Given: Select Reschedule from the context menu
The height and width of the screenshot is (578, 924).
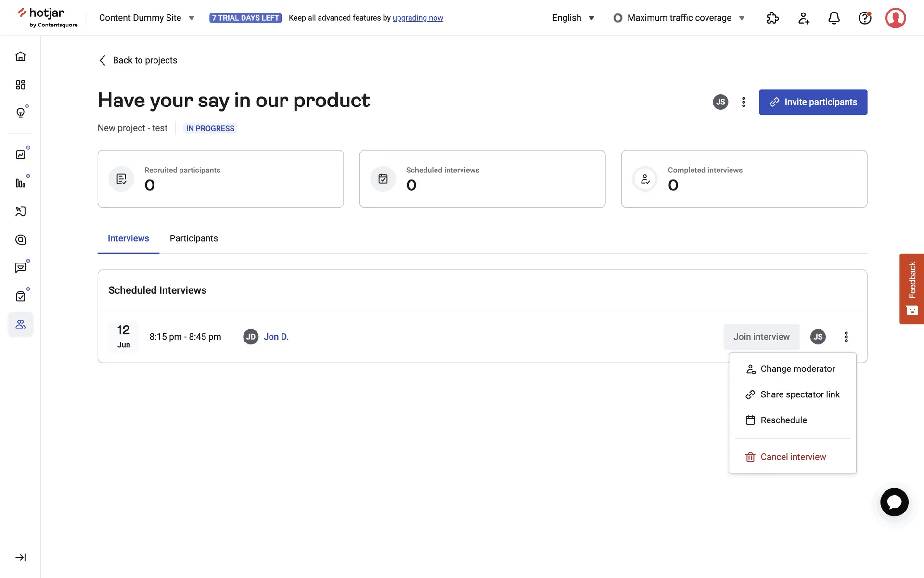Looking at the screenshot, I should tap(783, 420).
